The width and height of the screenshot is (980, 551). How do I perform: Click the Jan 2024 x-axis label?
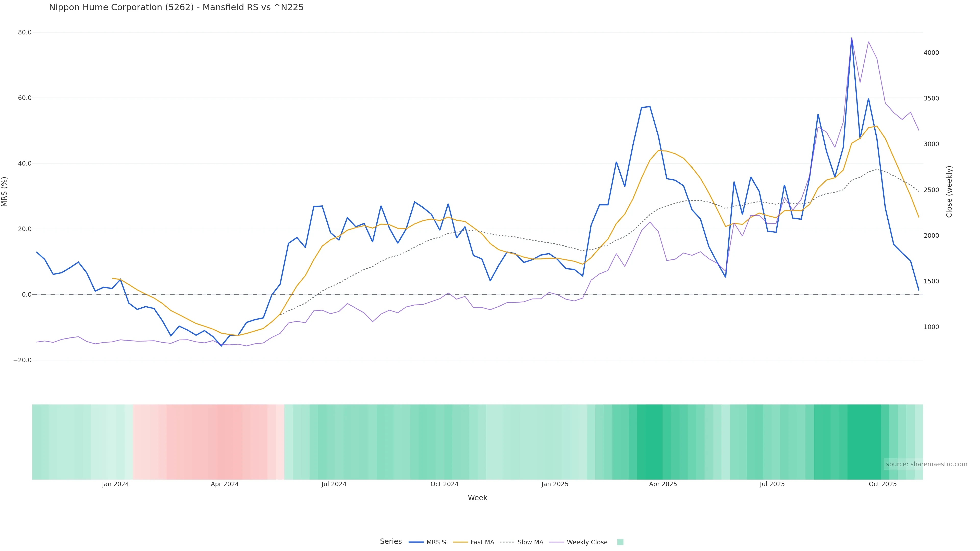[x=115, y=484]
